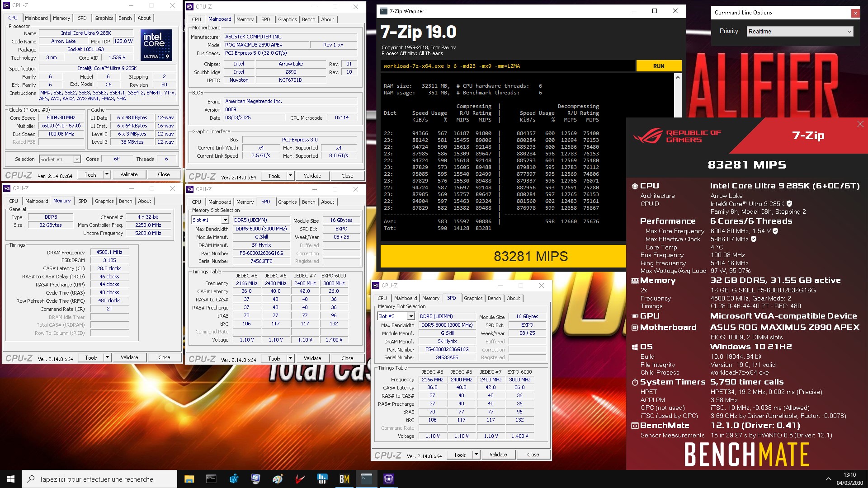Screen dimensions: 868x488
Task: Click the ROG MAXIMUS Z890 APEX model field
Action: [266, 45]
